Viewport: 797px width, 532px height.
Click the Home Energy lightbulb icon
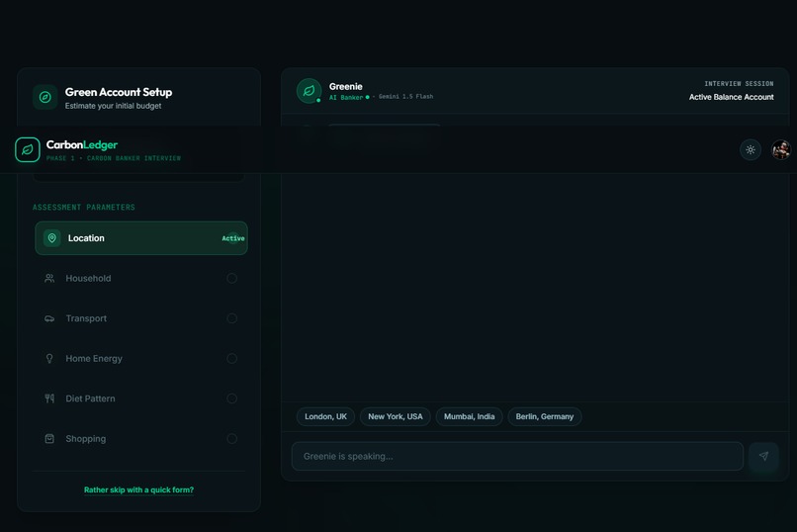(49, 359)
